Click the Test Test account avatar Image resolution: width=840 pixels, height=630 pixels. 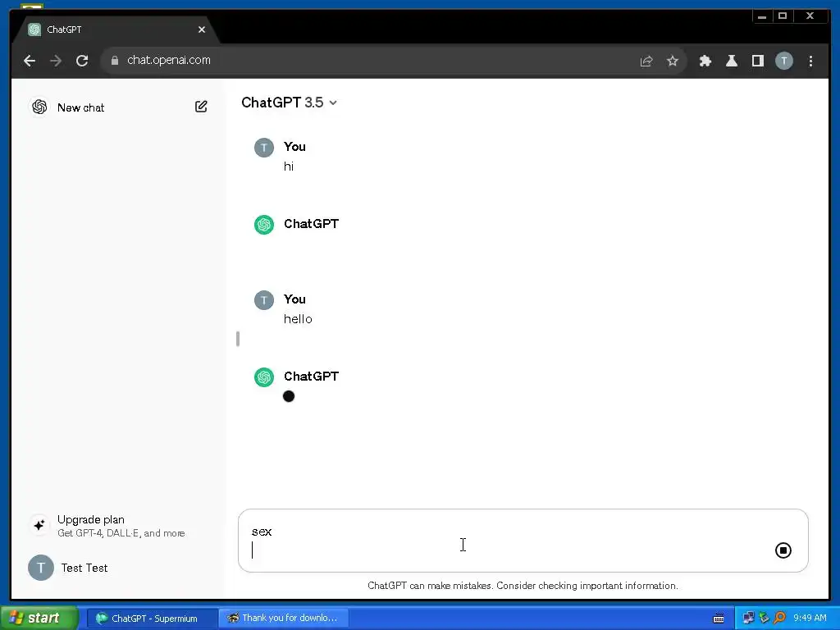coord(41,568)
